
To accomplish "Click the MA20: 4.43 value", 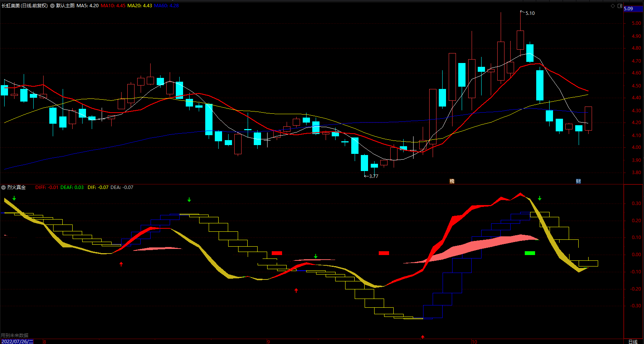I will pos(140,6).
